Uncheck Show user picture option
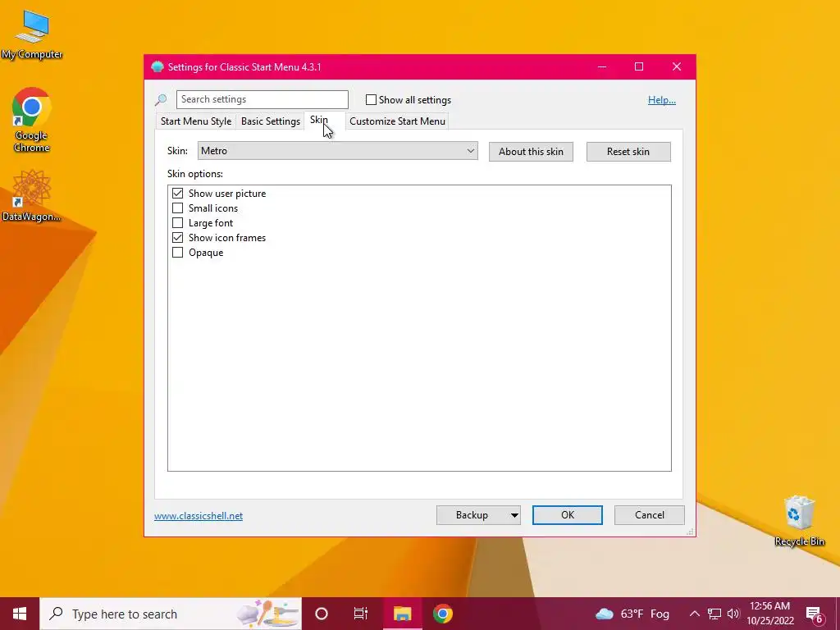This screenshot has width=840, height=630. 177,193
